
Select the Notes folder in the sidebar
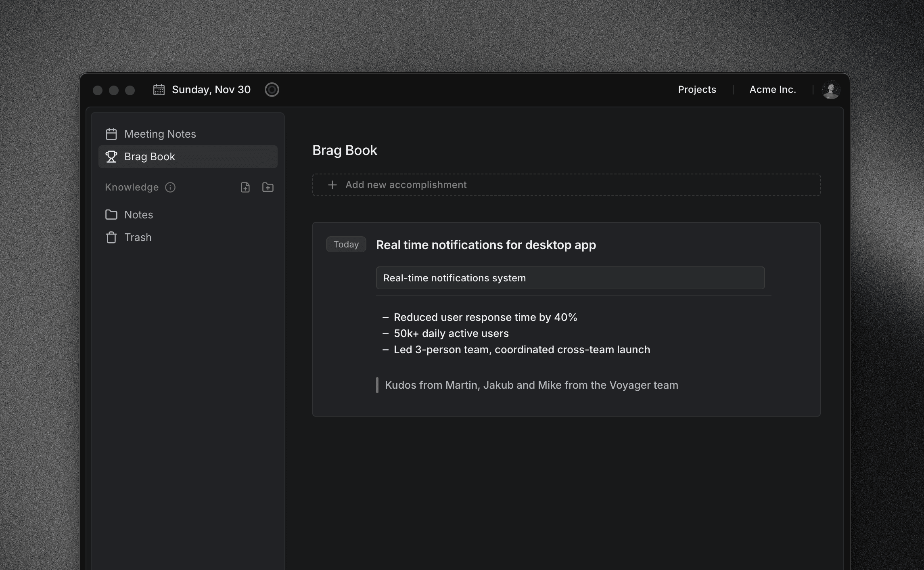pyautogui.click(x=138, y=215)
